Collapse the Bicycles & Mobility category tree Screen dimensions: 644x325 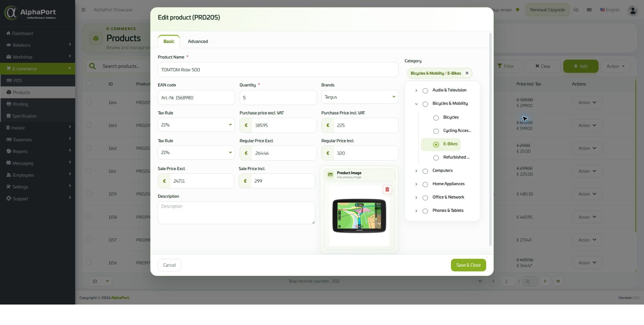pyautogui.click(x=416, y=104)
